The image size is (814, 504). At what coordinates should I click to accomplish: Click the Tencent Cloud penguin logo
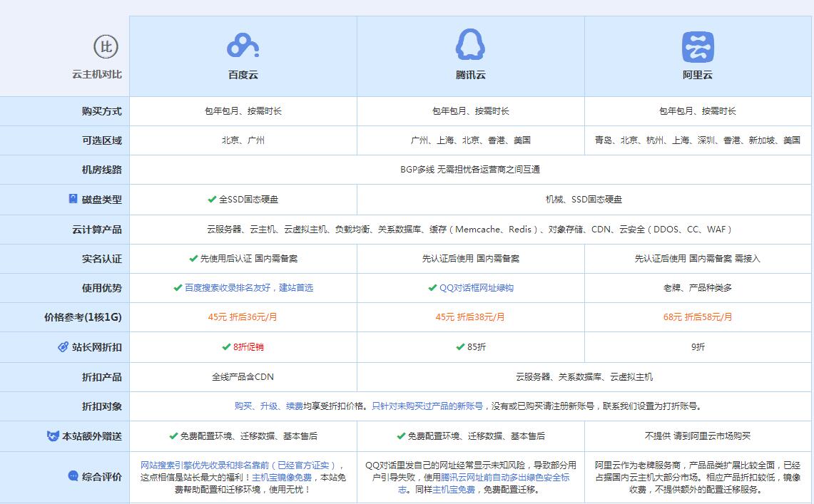coord(469,44)
